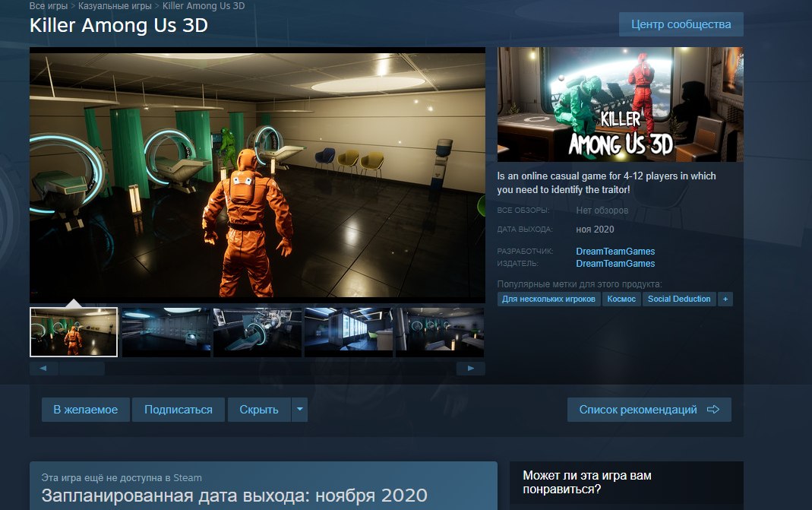
Task: Click the 'Скрыть' ignore button
Action: (x=259, y=410)
